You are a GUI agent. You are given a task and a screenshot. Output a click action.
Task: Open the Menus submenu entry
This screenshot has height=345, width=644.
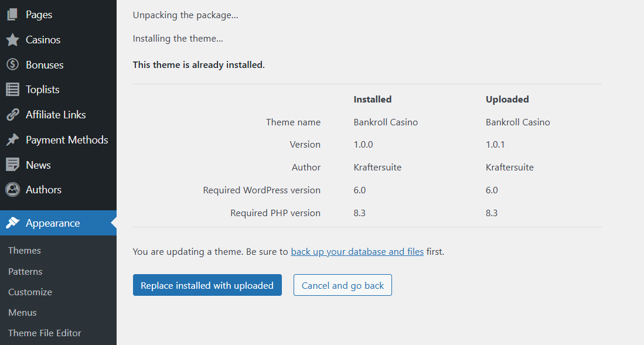tap(22, 313)
